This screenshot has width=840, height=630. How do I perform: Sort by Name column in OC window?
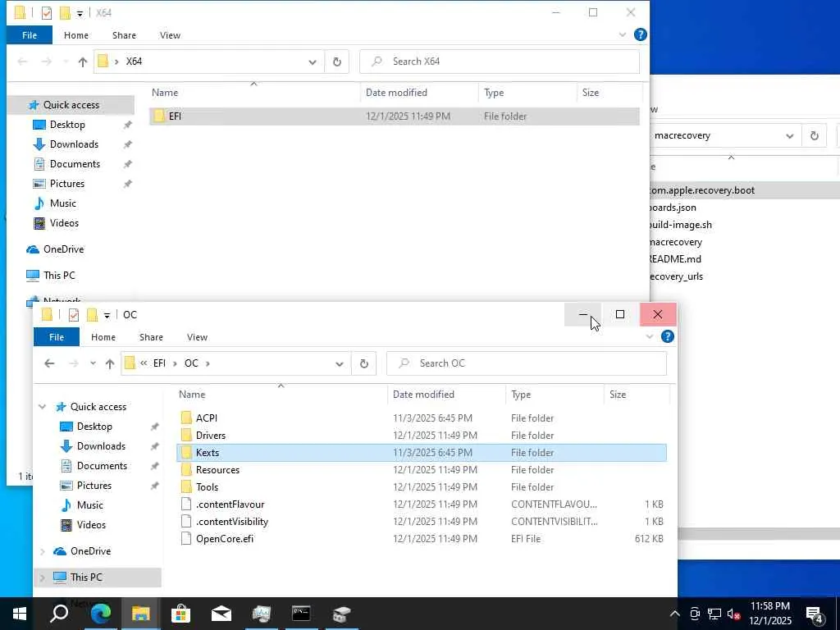point(281,395)
